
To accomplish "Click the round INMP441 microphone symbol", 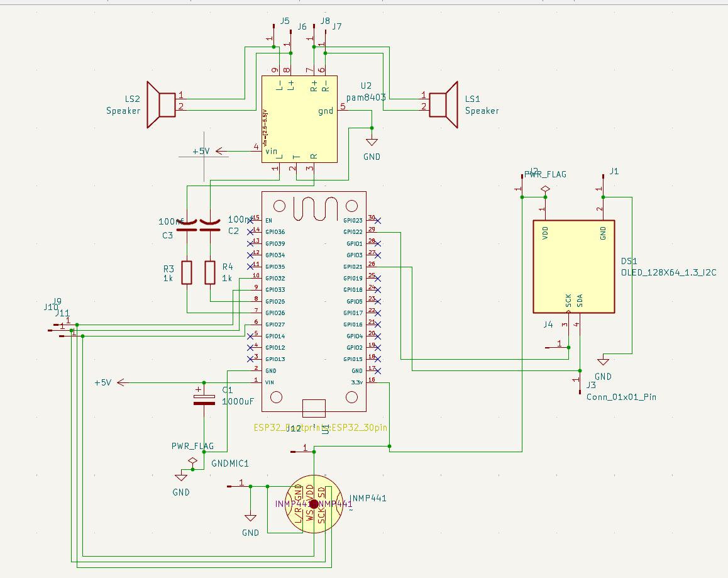I will click(x=314, y=504).
